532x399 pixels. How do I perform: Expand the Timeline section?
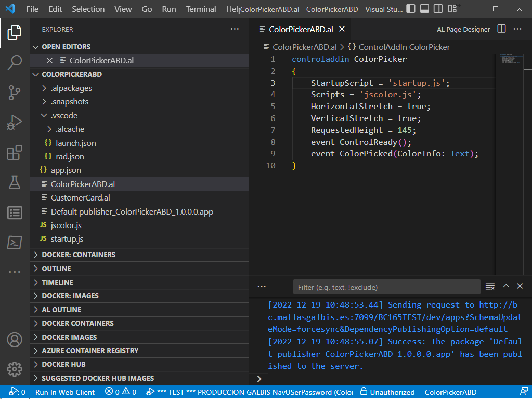tap(139, 282)
